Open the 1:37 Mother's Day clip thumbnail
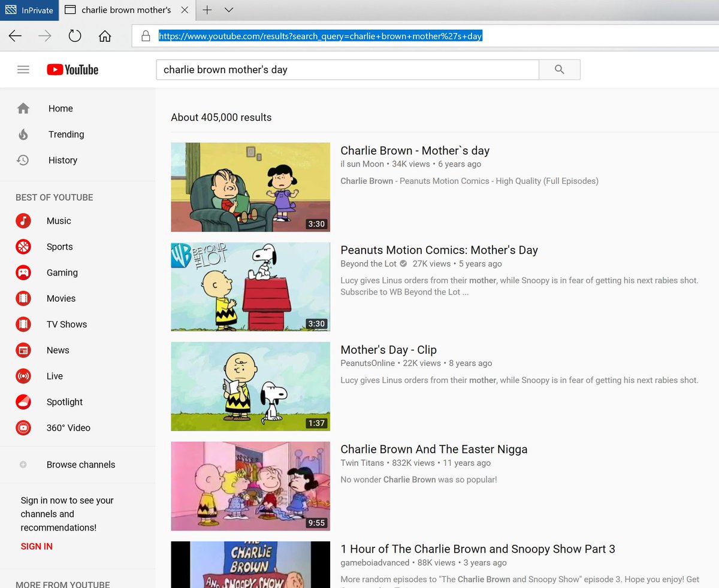Viewport: 719px width, 588px height. (250, 386)
